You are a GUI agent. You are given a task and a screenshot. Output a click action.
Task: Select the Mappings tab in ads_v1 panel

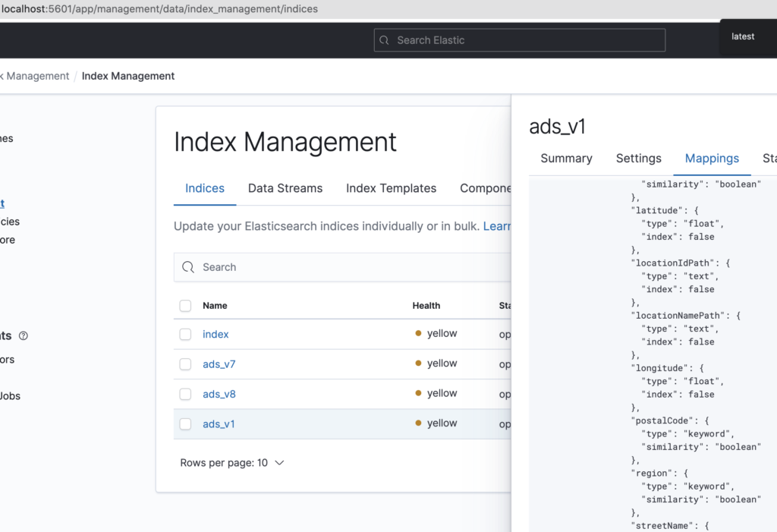pyautogui.click(x=712, y=158)
